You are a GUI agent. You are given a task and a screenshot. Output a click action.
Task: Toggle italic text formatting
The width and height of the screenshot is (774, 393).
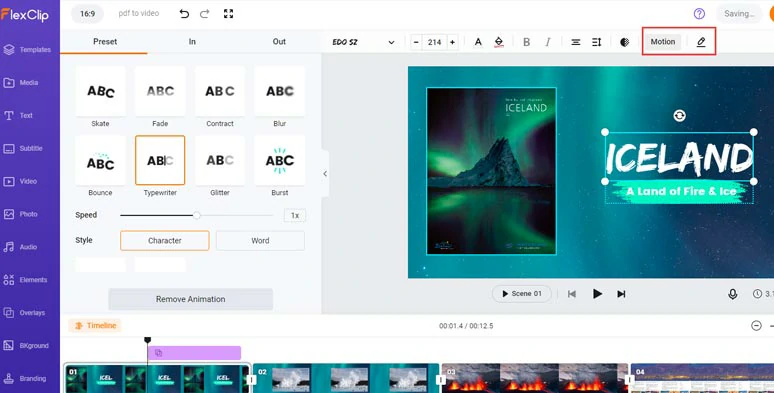[547, 42]
